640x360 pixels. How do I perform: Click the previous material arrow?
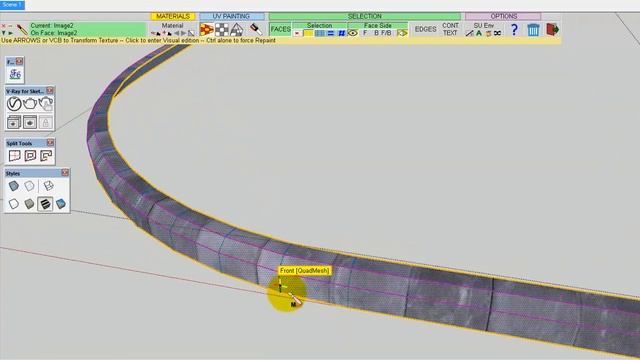[x=177, y=33]
